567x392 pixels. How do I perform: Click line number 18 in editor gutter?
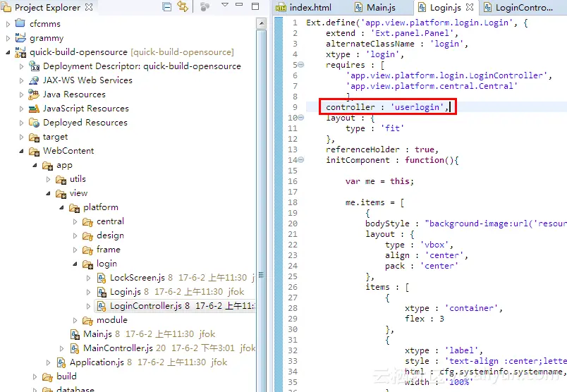tap(293, 202)
